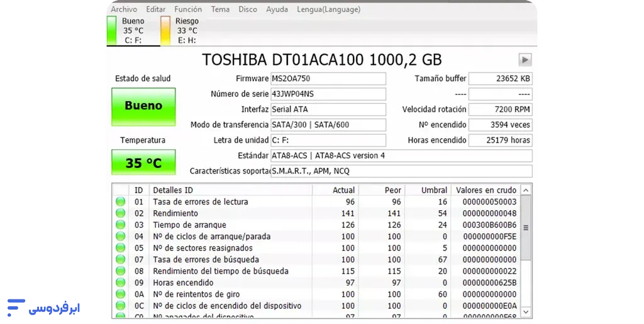Click Umbral value 67 in row 07
The width and height of the screenshot is (644, 324).
coord(442,259)
